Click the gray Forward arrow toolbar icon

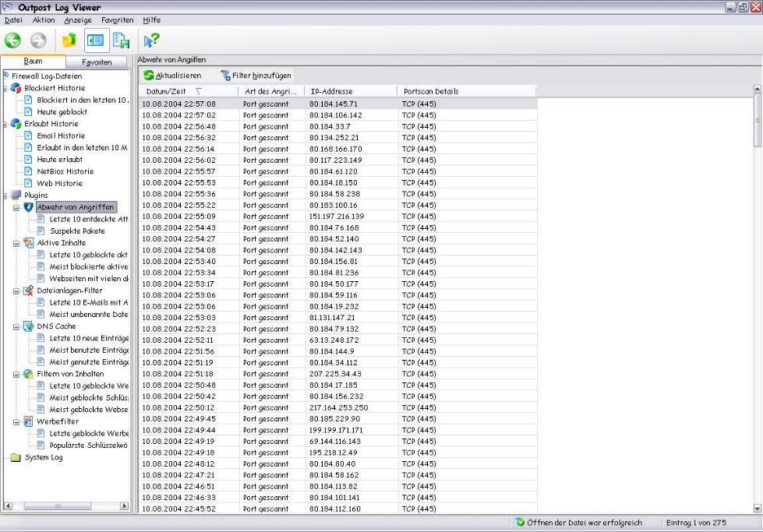click(x=38, y=41)
